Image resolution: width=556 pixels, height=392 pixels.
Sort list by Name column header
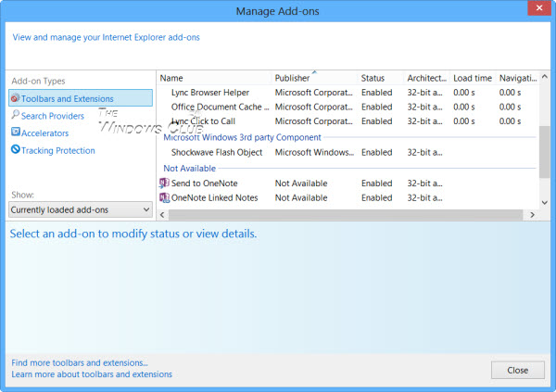[x=214, y=78]
